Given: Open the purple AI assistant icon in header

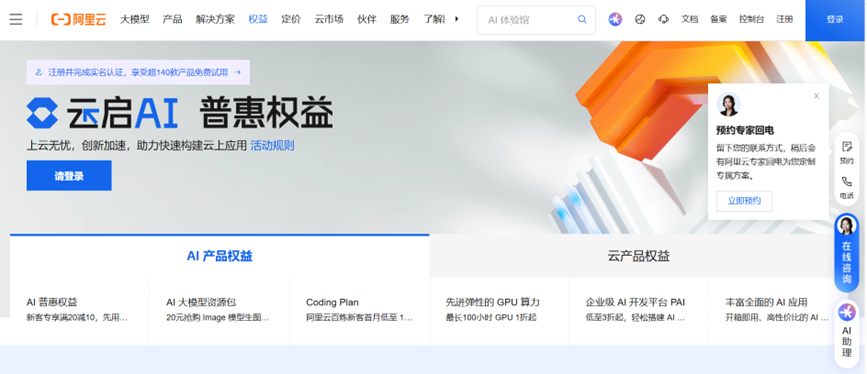Looking at the screenshot, I should coord(615,19).
